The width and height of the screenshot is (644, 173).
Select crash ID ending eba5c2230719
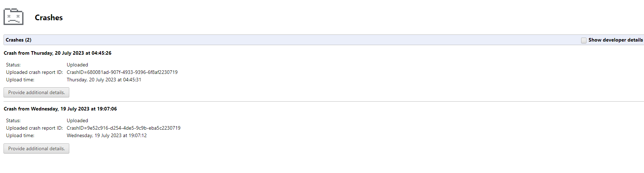tap(124, 128)
